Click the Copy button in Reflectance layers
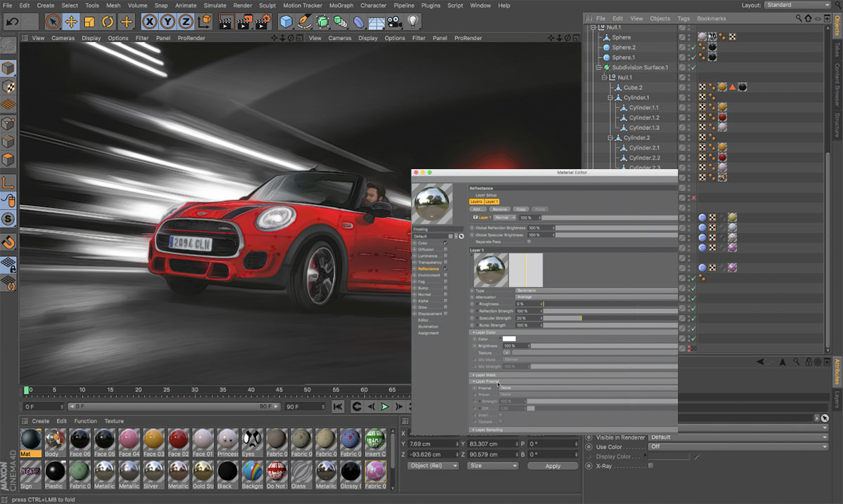843x504 pixels. click(x=521, y=209)
